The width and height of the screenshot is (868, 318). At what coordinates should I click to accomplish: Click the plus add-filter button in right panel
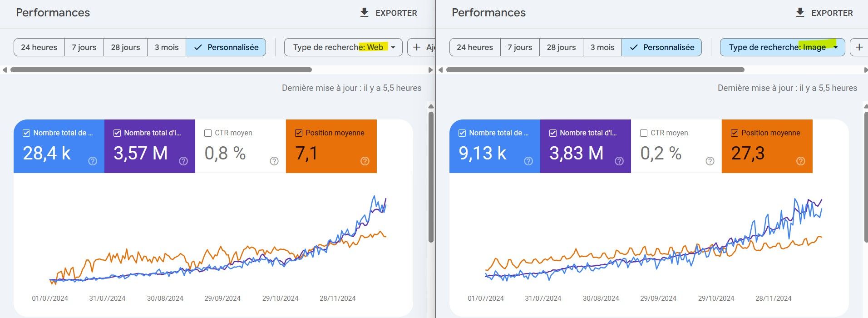tap(859, 47)
